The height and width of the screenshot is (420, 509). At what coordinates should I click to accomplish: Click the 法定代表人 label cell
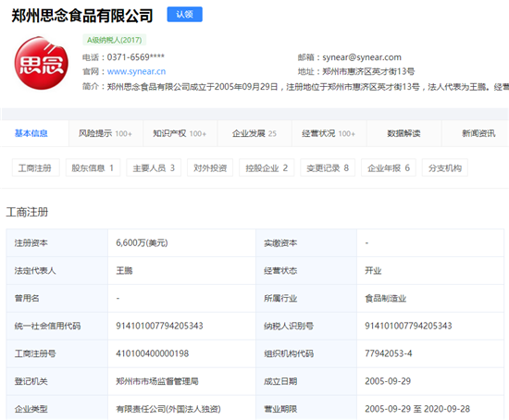point(57,271)
